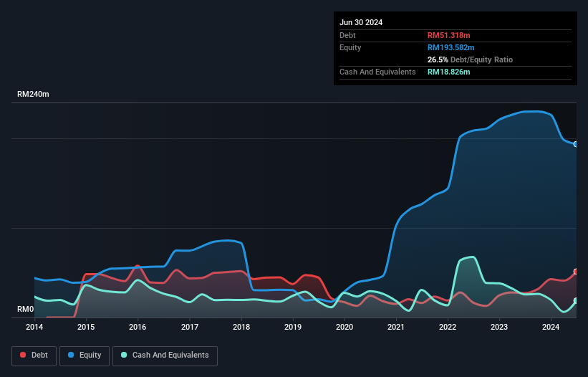588x377 pixels.
Task: Toggle the Equity series legend button
Action: tap(85, 355)
